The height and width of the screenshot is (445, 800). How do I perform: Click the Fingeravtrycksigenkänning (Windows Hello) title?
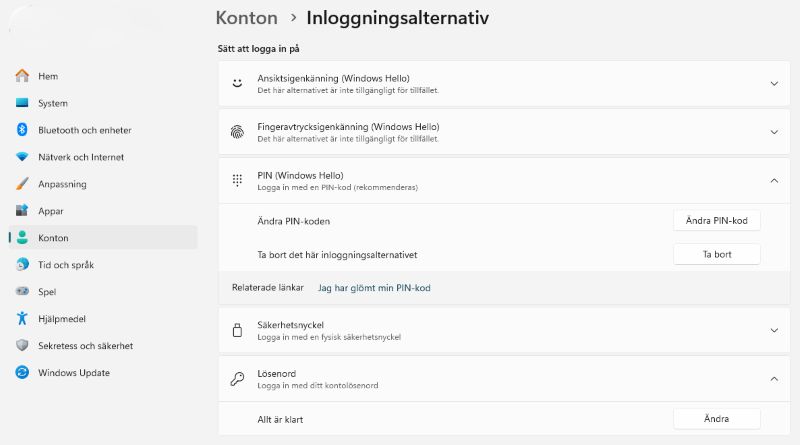[x=348, y=127]
